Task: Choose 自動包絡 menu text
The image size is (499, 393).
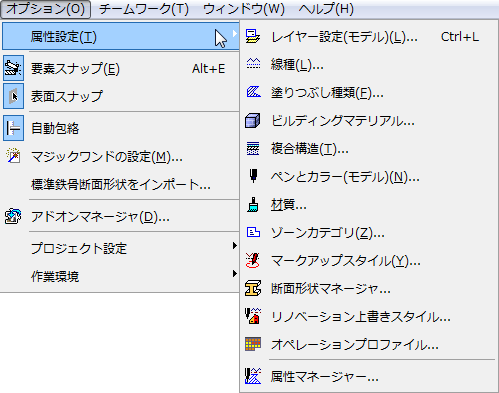Action: point(55,129)
